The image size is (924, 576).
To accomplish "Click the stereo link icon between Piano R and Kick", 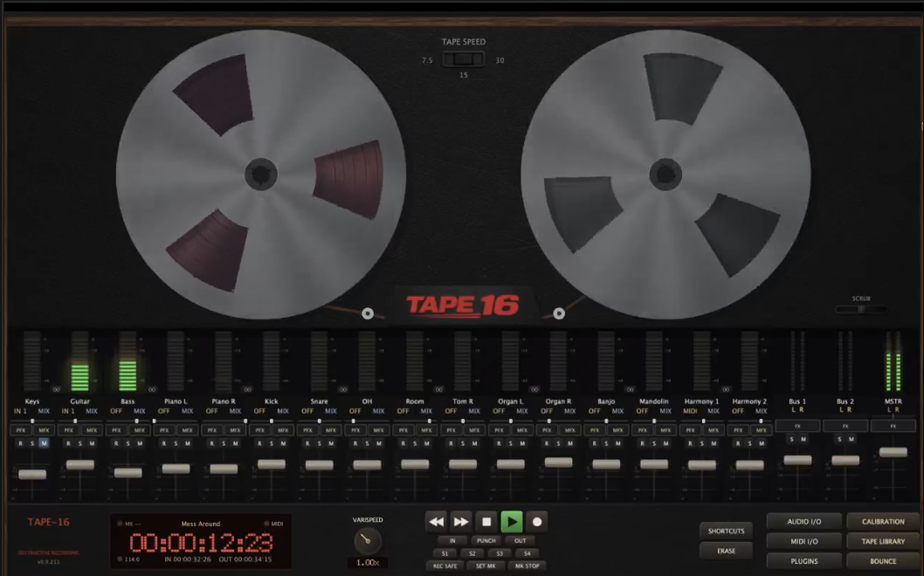I will click(247, 389).
